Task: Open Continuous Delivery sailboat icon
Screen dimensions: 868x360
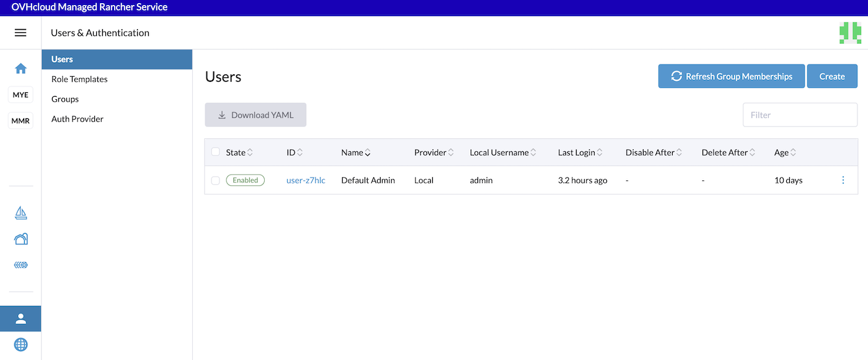Action: (20, 213)
